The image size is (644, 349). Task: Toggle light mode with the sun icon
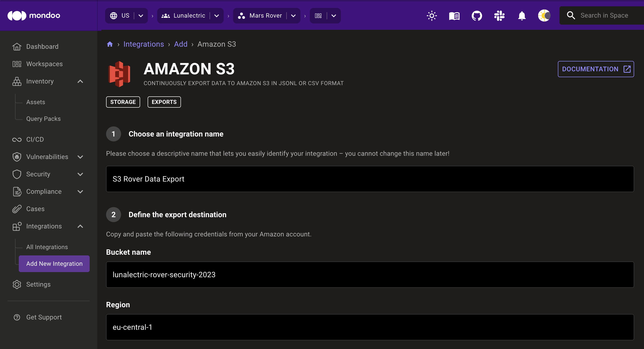(432, 15)
